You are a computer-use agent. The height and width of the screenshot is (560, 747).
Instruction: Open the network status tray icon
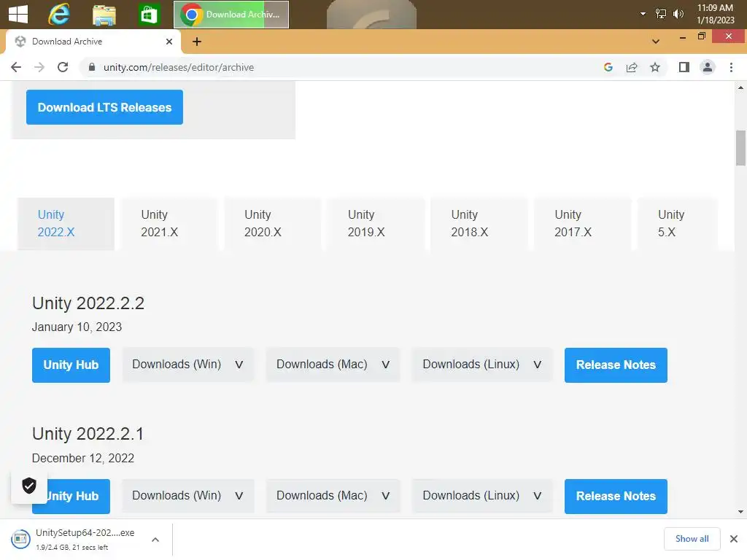(x=661, y=14)
